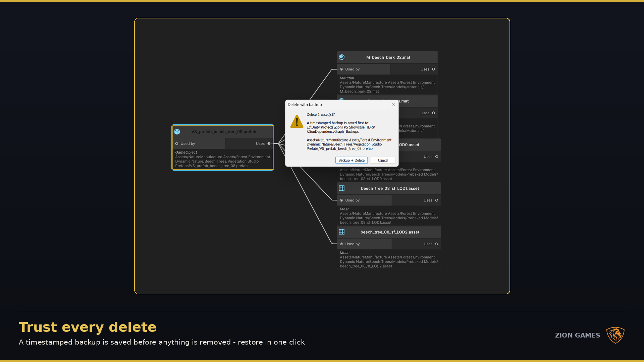644x362 pixels.
Task: Click the timestamped backup subtitle text
Action: [x=162, y=342]
